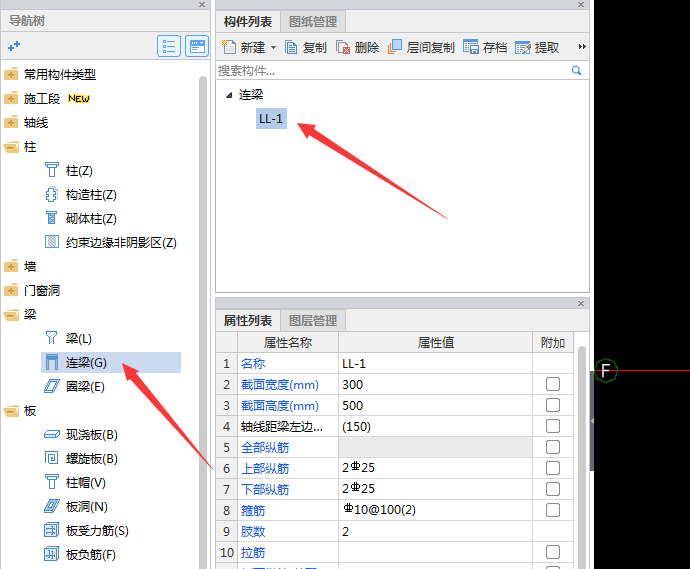Collapse the 连梁 group in component list

229,95
